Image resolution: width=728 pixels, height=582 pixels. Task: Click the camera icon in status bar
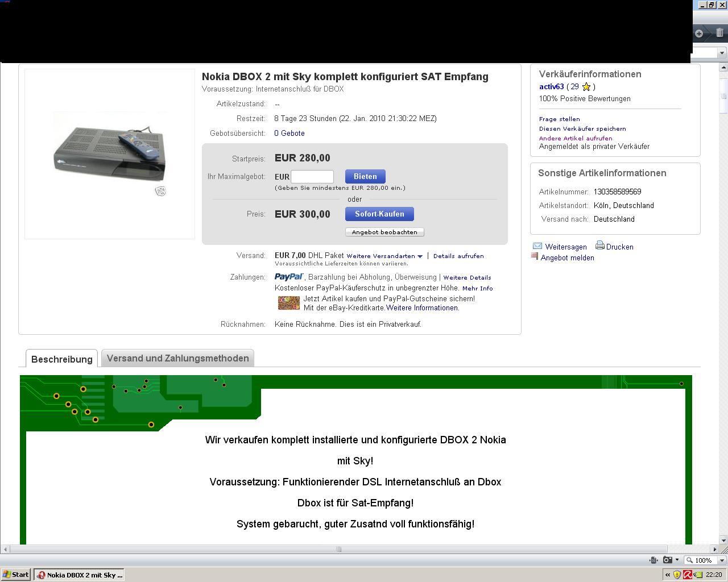pos(668,560)
